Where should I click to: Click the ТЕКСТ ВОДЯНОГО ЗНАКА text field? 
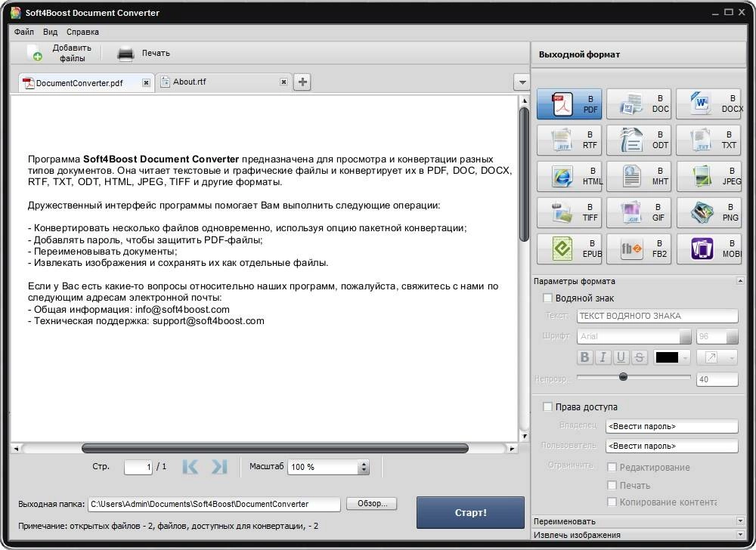click(x=657, y=316)
